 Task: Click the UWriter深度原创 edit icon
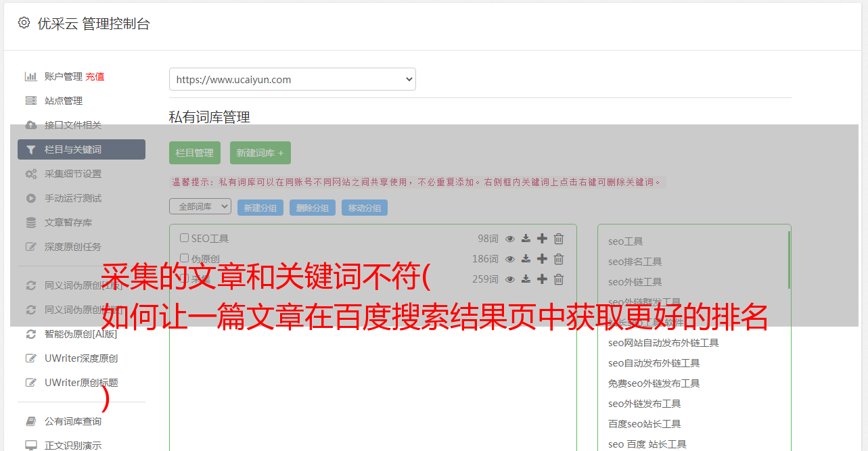(x=31, y=358)
